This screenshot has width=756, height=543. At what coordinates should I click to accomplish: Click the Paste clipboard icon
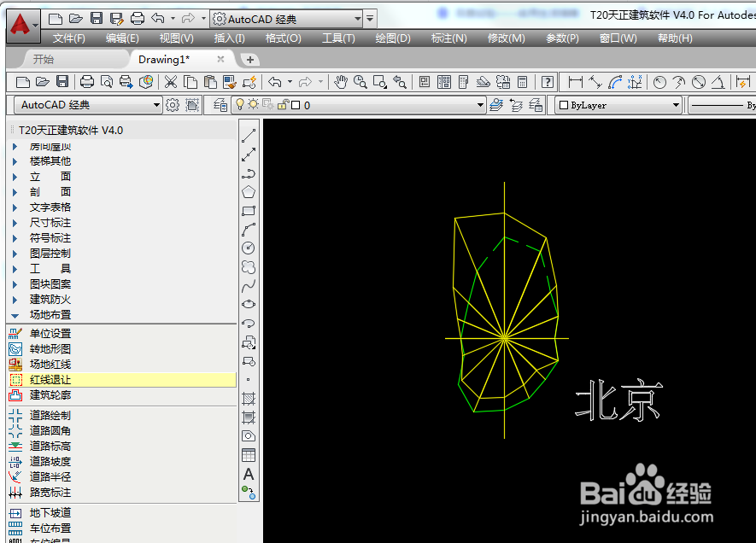click(x=210, y=82)
